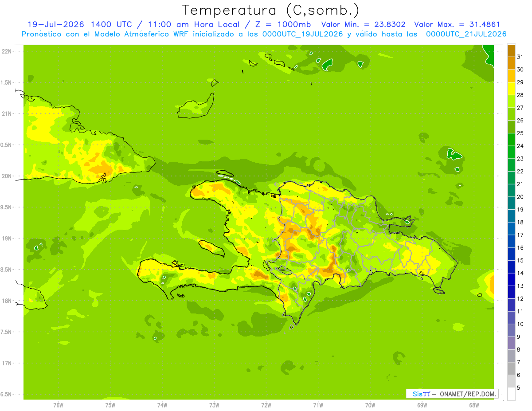Click the '15' legend value
532x411 pixels.
(520, 260)
